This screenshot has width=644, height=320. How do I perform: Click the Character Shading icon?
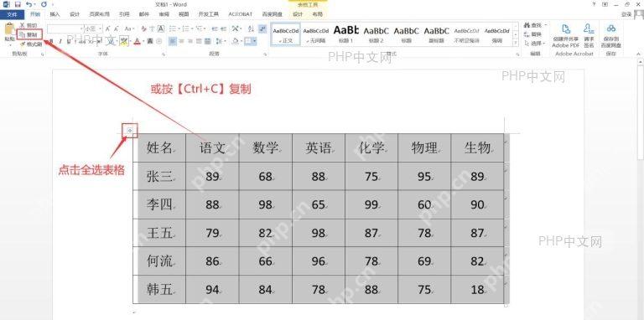(150, 41)
